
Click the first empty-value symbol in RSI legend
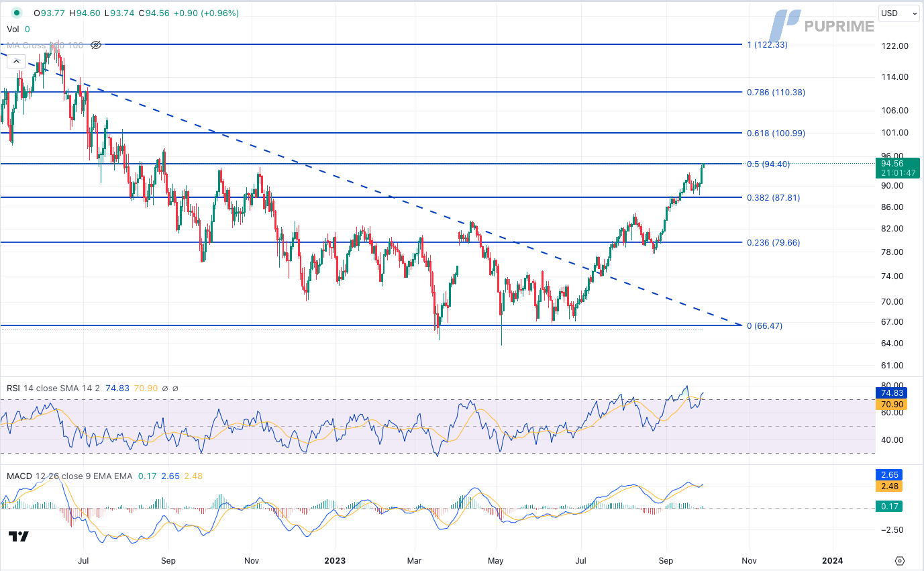(x=164, y=388)
